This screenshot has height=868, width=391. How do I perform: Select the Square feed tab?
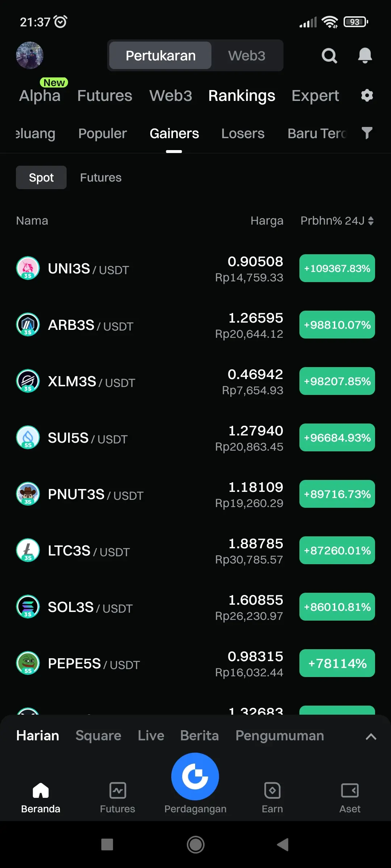pyautogui.click(x=98, y=736)
